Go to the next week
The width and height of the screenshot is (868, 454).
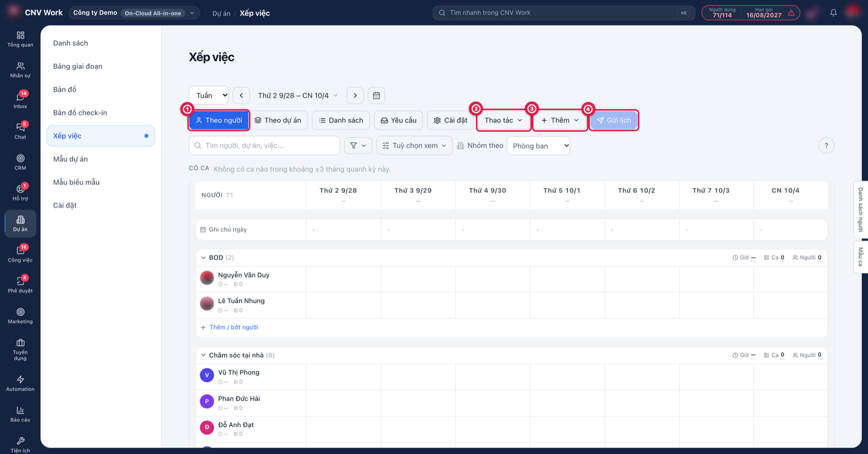pyautogui.click(x=355, y=95)
